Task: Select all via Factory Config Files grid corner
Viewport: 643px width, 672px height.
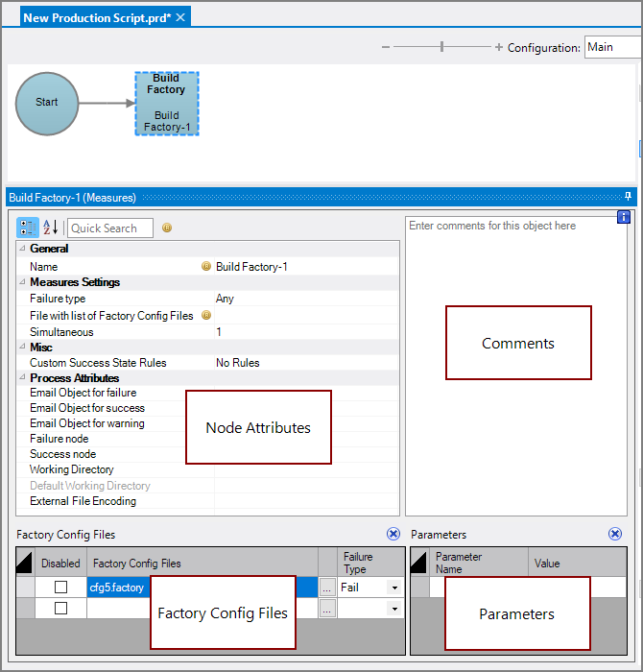Action: (x=25, y=563)
